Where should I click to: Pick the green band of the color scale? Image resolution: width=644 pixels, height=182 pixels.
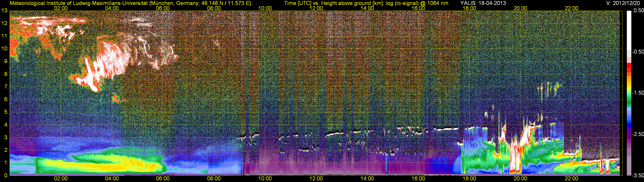[629, 99]
